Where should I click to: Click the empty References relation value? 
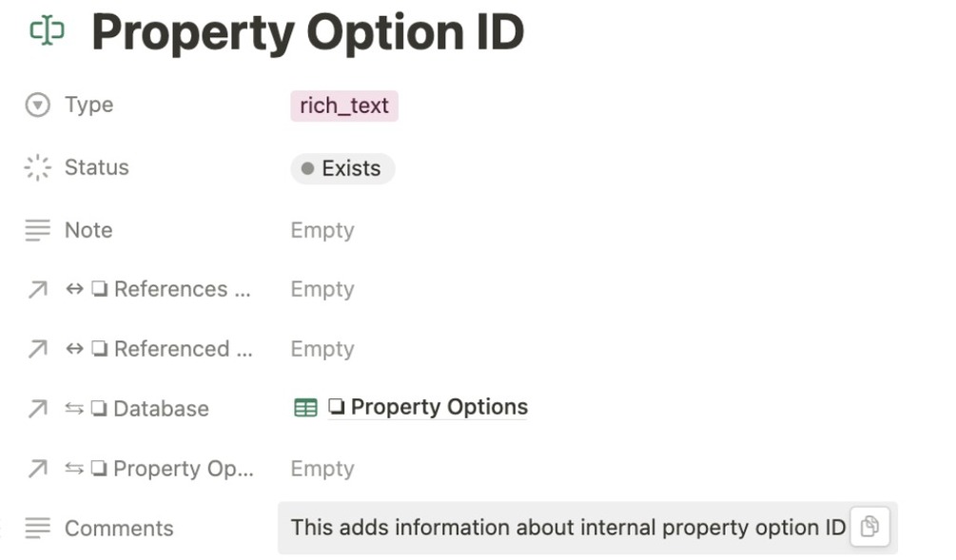point(322,289)
